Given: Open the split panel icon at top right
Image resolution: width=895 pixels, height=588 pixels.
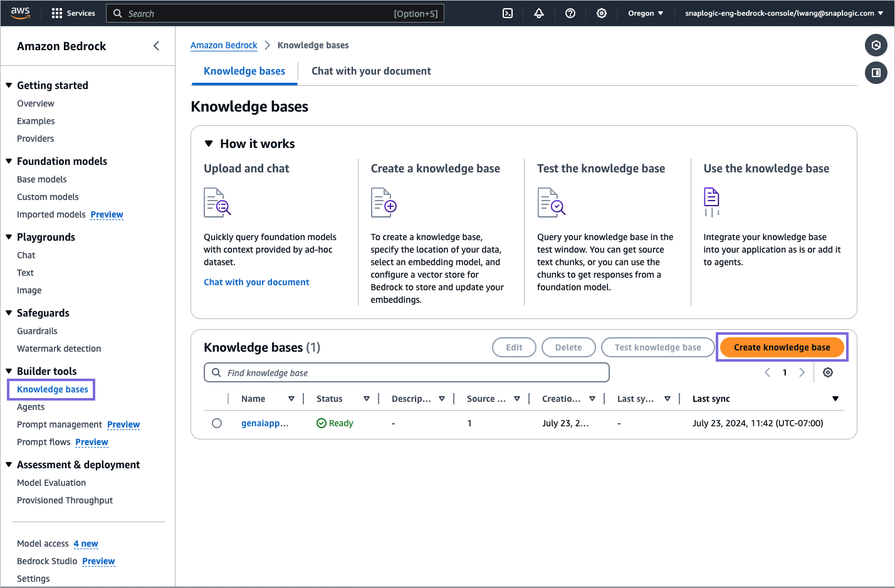Looking at the screenshot, I should (x=876, y=73).
